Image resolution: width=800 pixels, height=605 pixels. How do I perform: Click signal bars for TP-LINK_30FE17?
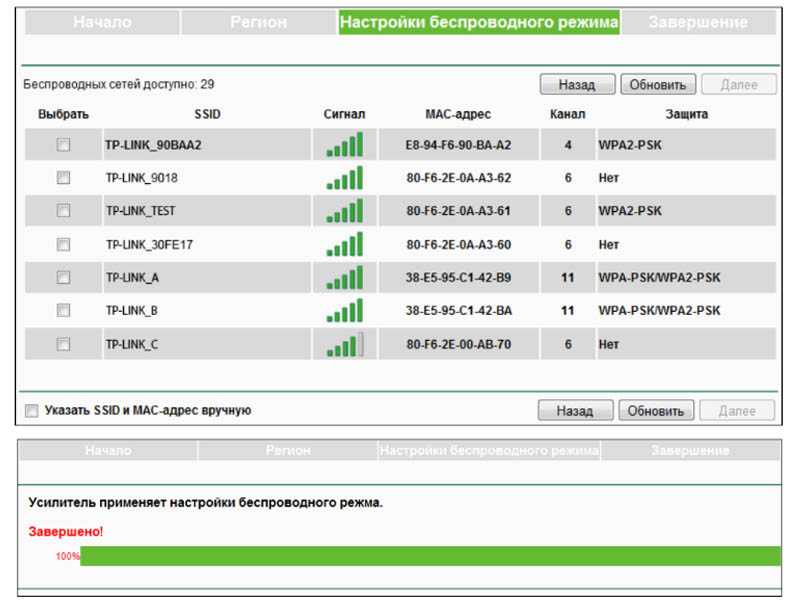[x=345, y=244]
